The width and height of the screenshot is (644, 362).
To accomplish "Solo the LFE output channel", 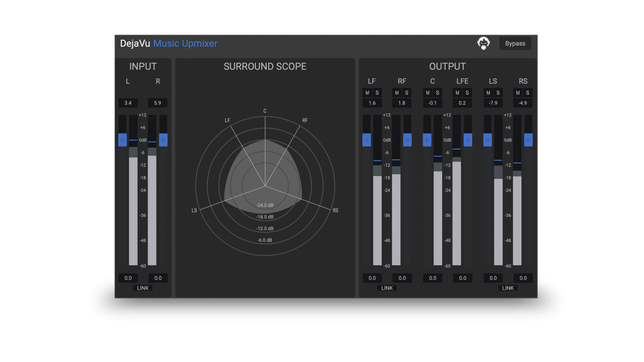I will click(467, 93).
